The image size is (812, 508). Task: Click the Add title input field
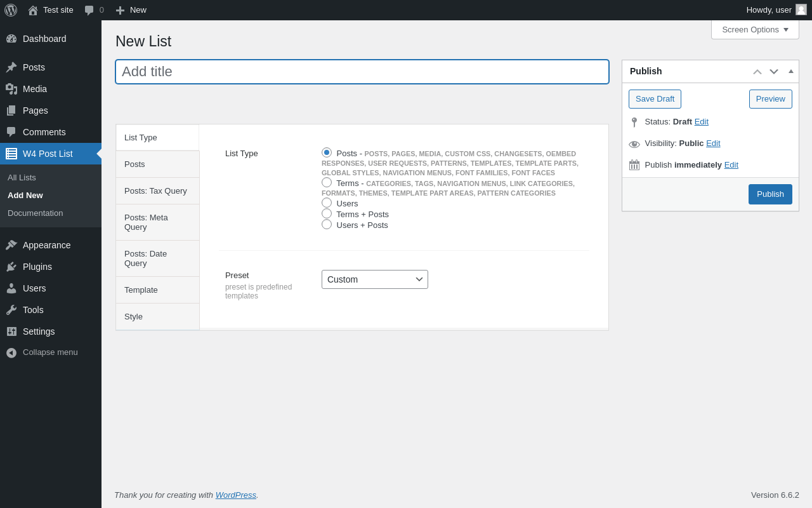click(362, 72)
